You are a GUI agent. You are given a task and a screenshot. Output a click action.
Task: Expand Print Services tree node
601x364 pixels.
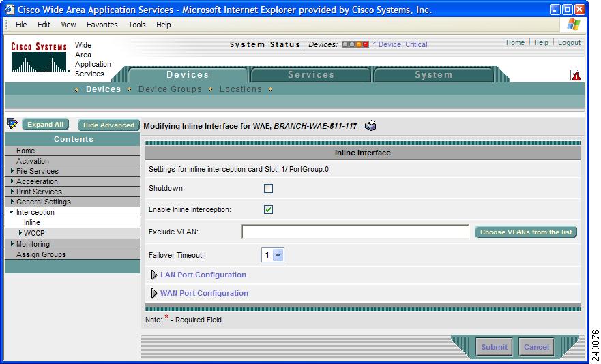coord(12,191)
